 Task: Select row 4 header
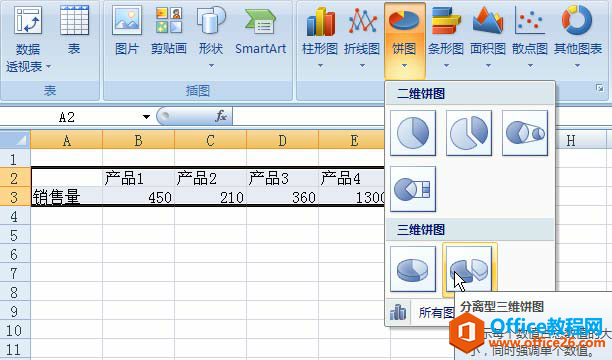pyautogui.click(x=15, y=216)
